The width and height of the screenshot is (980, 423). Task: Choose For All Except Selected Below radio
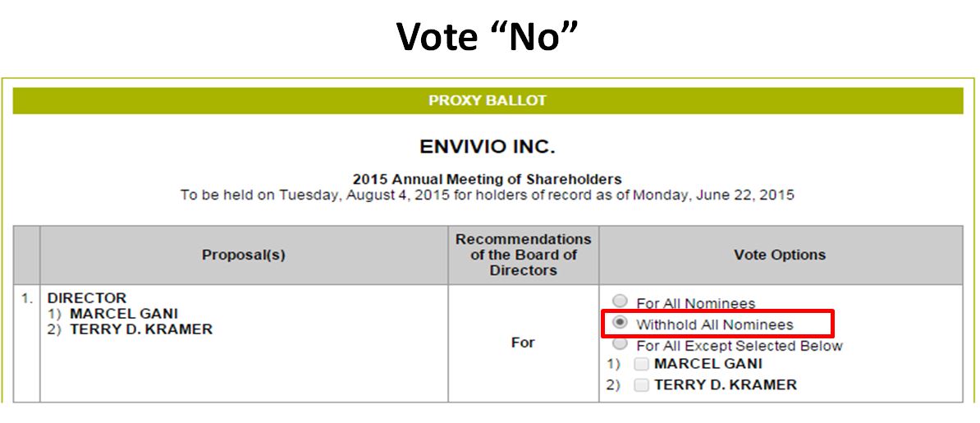621,344
